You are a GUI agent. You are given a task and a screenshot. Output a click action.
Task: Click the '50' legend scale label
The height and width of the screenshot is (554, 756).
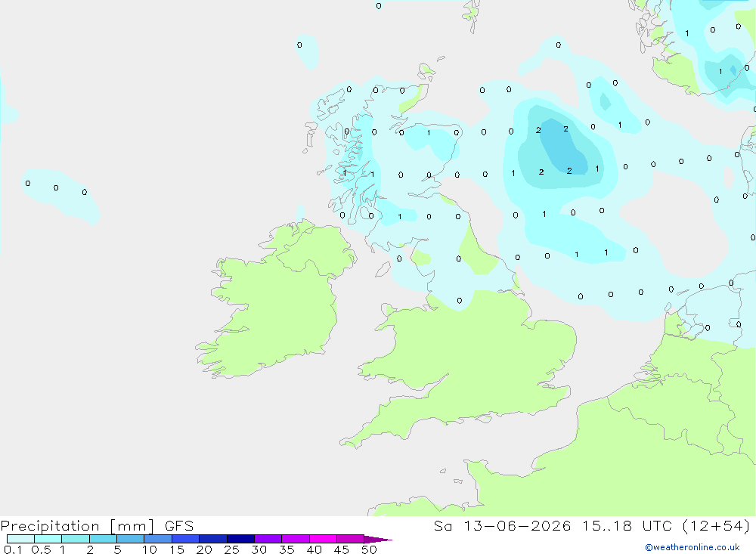pos(370,549)
